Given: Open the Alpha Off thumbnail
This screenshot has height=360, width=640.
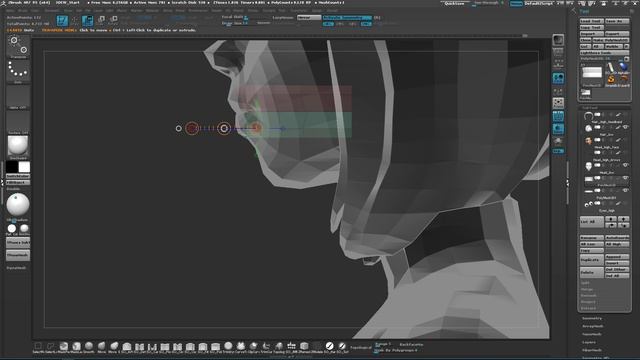Looking at the screenshot, I should click(x=18, y=97).
